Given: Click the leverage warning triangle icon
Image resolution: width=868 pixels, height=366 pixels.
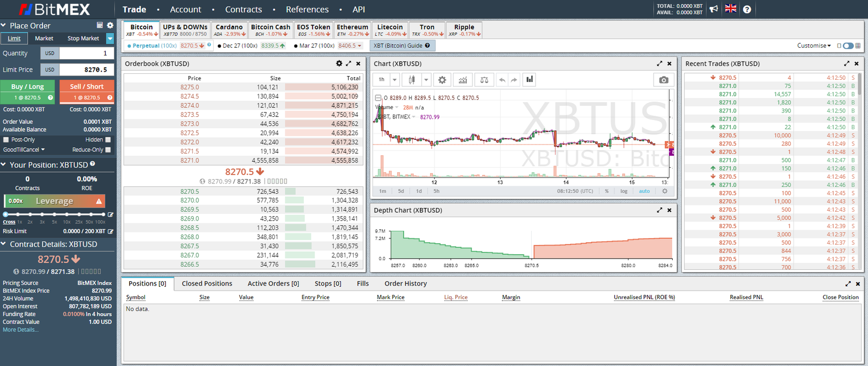Looking at the screenshot, I should pos(99,201).
